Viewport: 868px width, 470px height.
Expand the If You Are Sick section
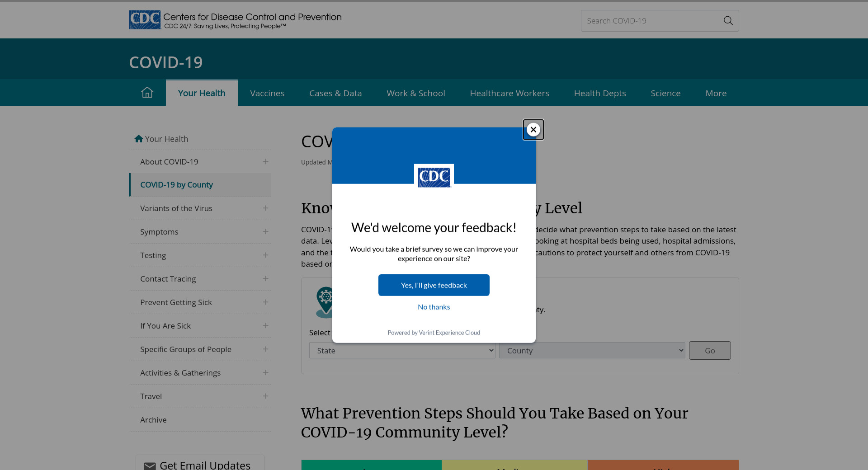tap(265, 326)
